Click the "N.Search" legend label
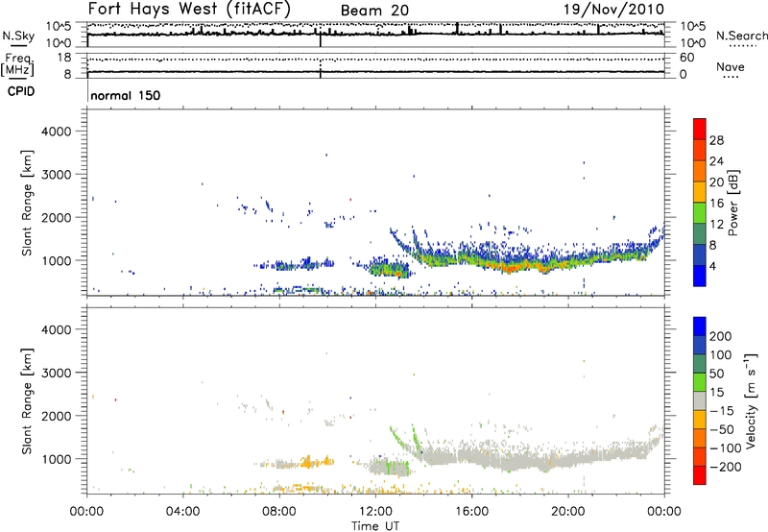 [x=741, y=36]
